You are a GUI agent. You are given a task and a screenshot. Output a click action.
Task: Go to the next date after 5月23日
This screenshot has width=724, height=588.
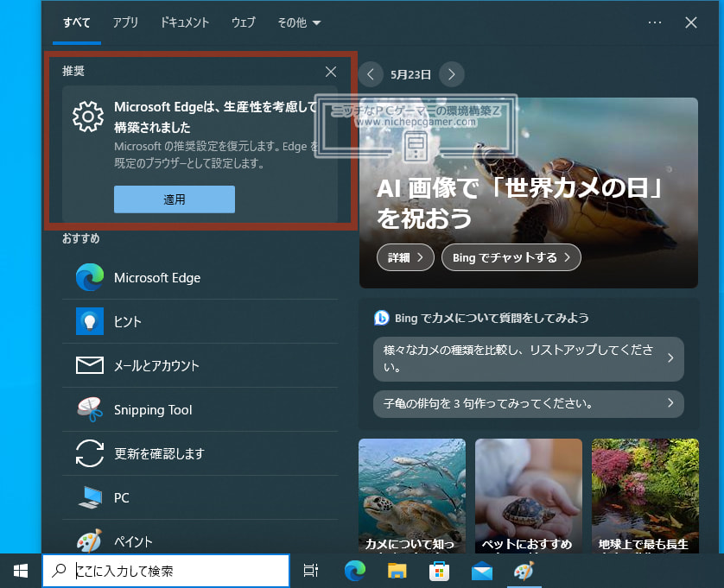[x=451, y=74]
